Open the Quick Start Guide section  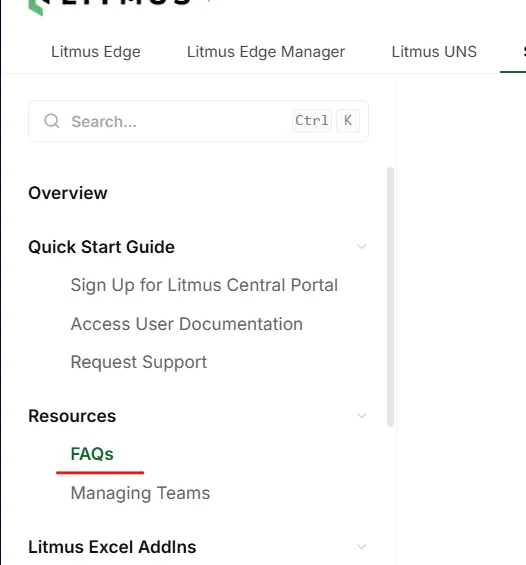102,247
